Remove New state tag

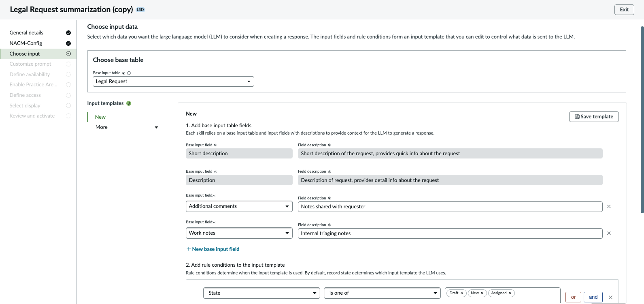click(482, 293)
